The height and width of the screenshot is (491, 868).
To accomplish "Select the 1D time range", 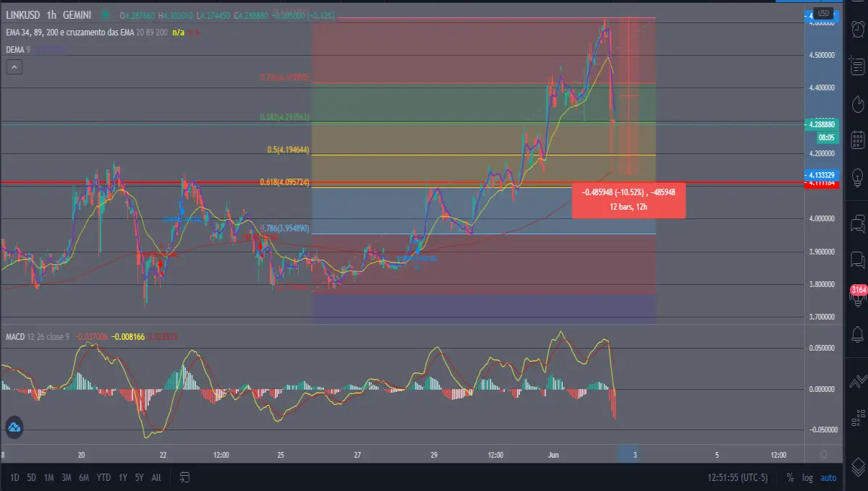I will [x=14, y=477].
